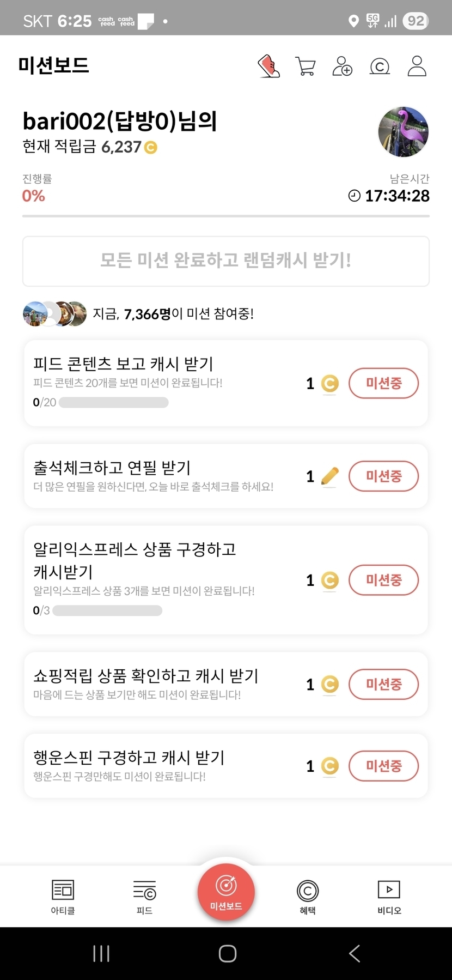The image size is (452, 980).
Task: Tap 미션중 for AliExpress mission
Action: coord(383,580)
